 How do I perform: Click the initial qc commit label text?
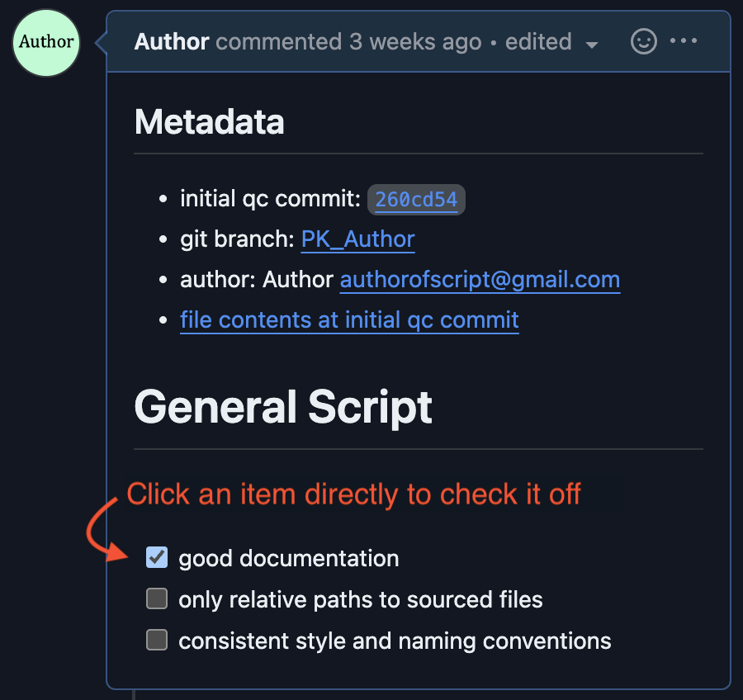[x=271, y=199]
